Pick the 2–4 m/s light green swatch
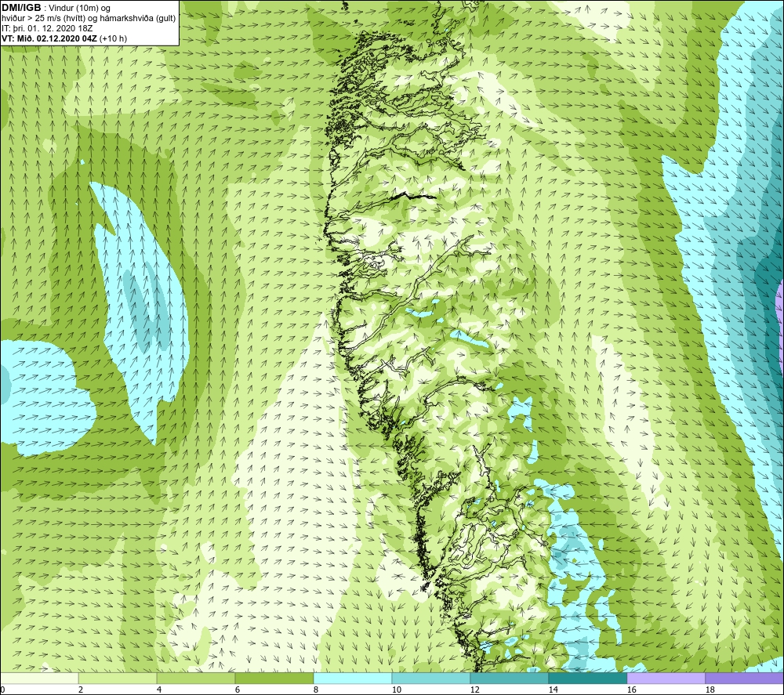 pyautogui.click(x=118, y=678)
